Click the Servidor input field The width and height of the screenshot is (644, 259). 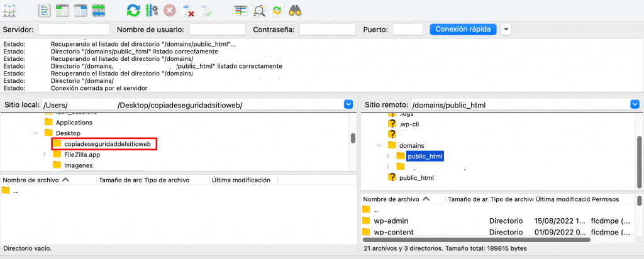tap(74, 30)
